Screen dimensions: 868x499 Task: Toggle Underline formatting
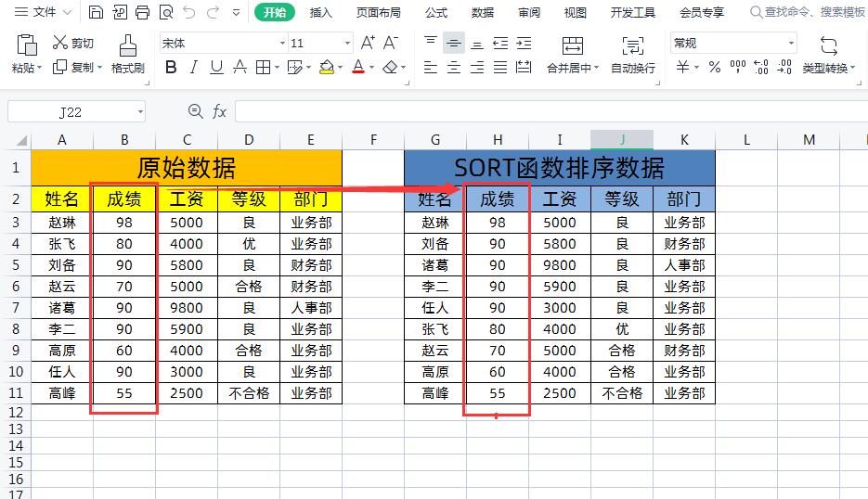point(216,67)
